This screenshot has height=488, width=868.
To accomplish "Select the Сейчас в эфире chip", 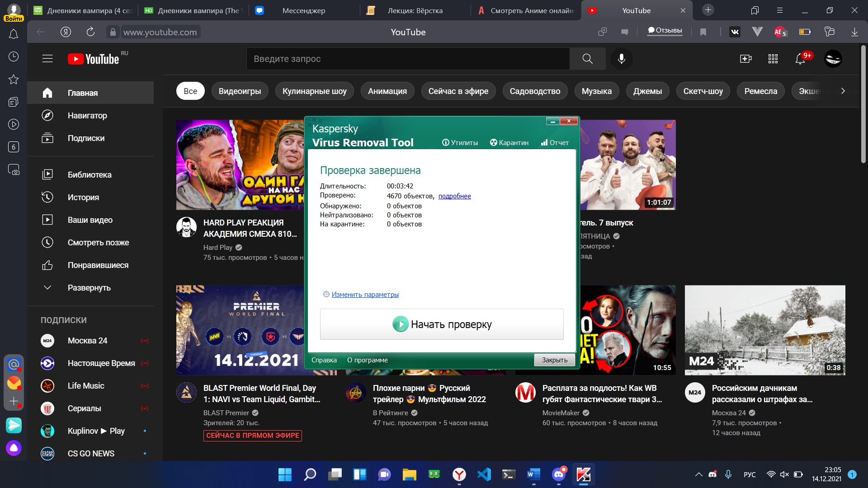I will [458, 91].
